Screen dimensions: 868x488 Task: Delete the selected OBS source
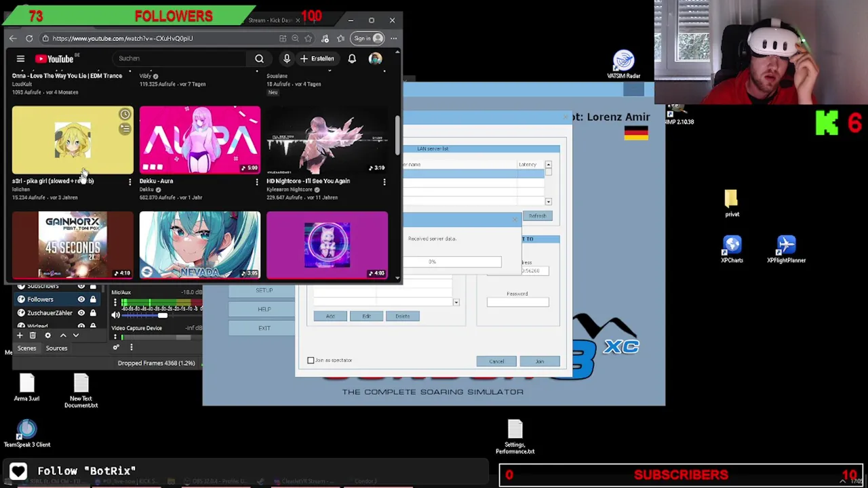coord(33,335)
